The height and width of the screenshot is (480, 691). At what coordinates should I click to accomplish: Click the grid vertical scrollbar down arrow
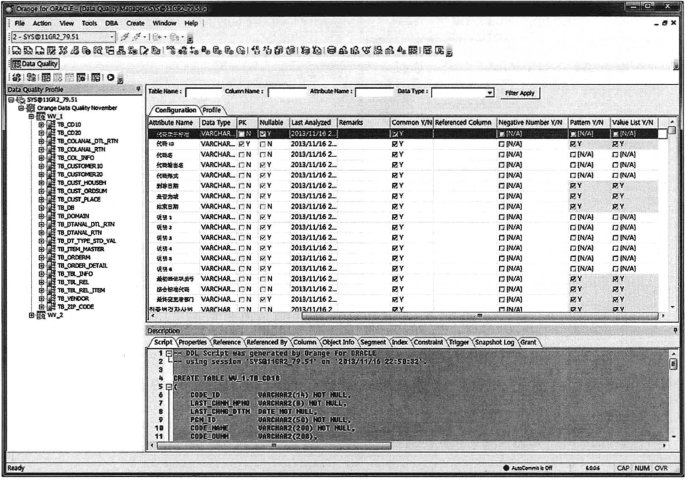(x=672, y=307)
